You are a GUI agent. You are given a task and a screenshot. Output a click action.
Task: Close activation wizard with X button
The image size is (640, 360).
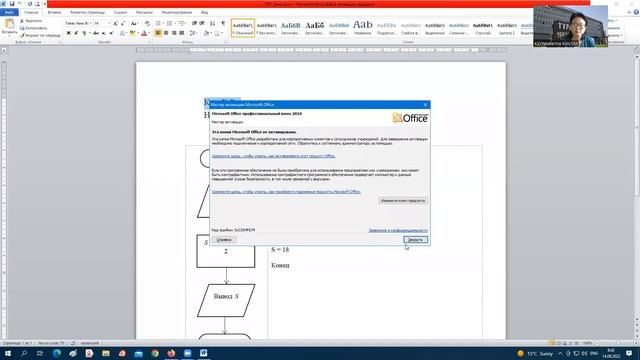[425, 105]
